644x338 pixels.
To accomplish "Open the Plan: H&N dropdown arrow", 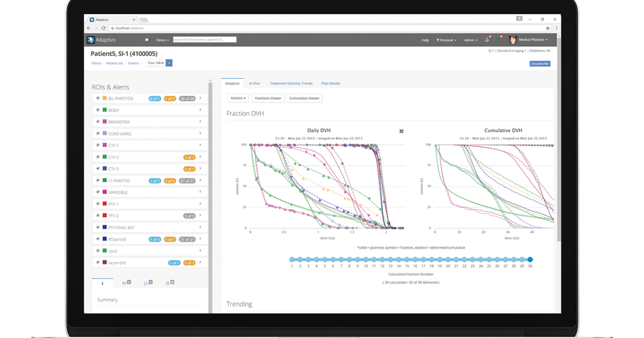I will pyautogui.click(x=169, y=63).
